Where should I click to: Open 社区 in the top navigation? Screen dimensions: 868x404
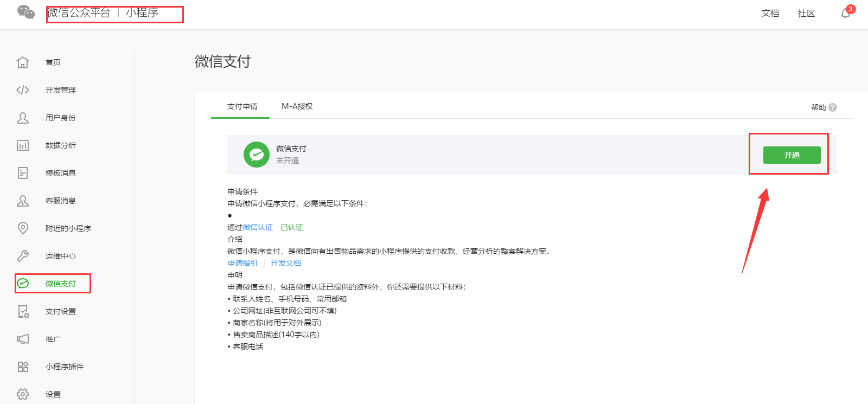(x=806, y=14)
